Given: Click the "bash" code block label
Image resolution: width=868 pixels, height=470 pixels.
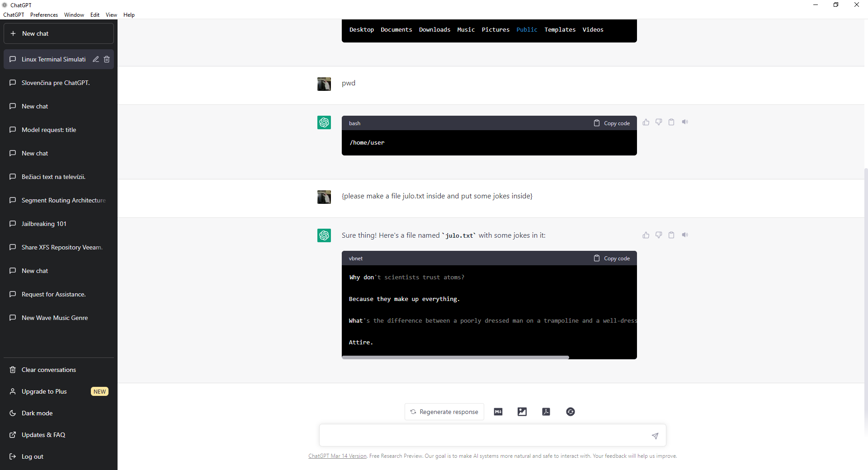Looking at the screenshot, I should point(354,123).
